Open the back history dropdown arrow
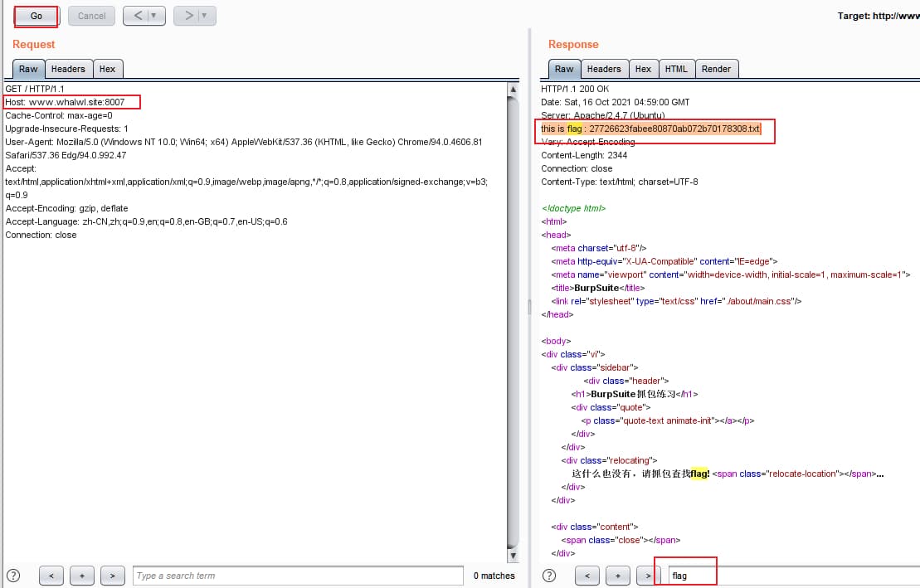Screen dimensions: 920x588 coord(154,16)
